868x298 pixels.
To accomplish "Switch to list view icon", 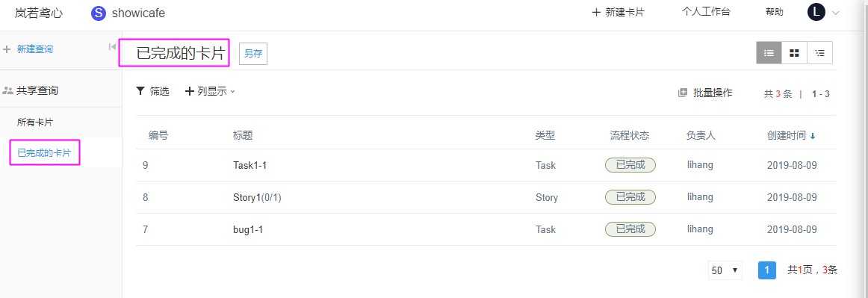I will (769, 52).
